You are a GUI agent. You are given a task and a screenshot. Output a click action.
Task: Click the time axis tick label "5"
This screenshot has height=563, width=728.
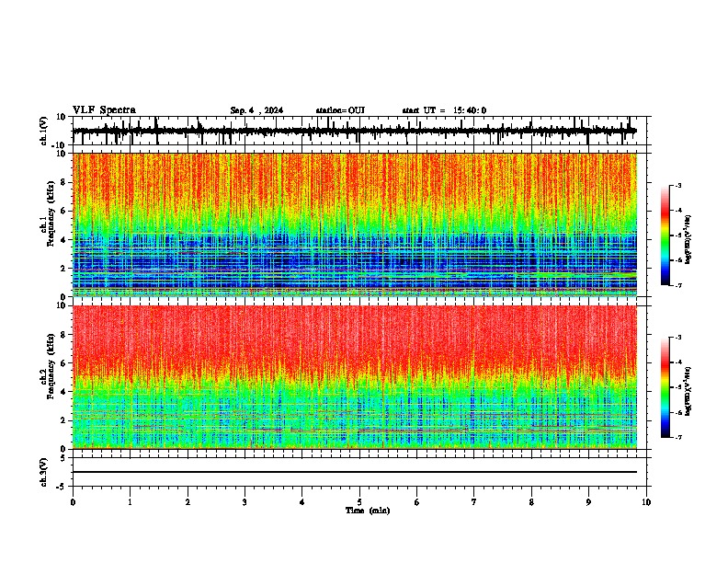359,502
